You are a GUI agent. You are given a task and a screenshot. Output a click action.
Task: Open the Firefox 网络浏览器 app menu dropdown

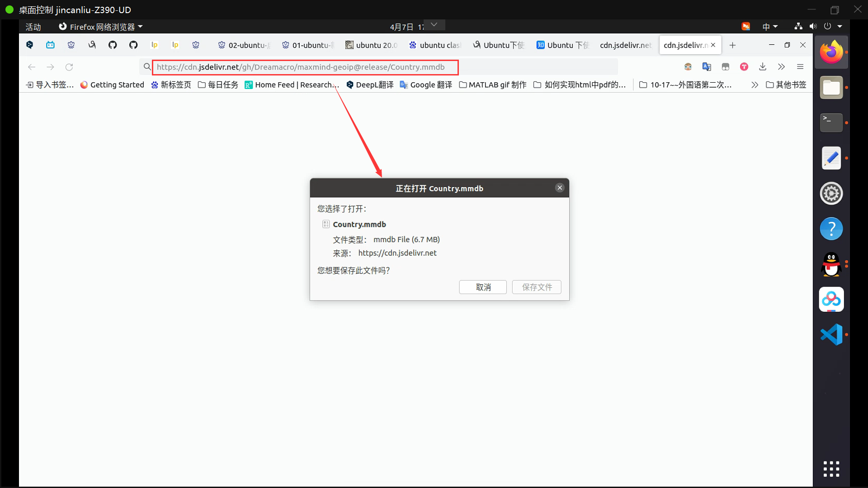(102, 27)
